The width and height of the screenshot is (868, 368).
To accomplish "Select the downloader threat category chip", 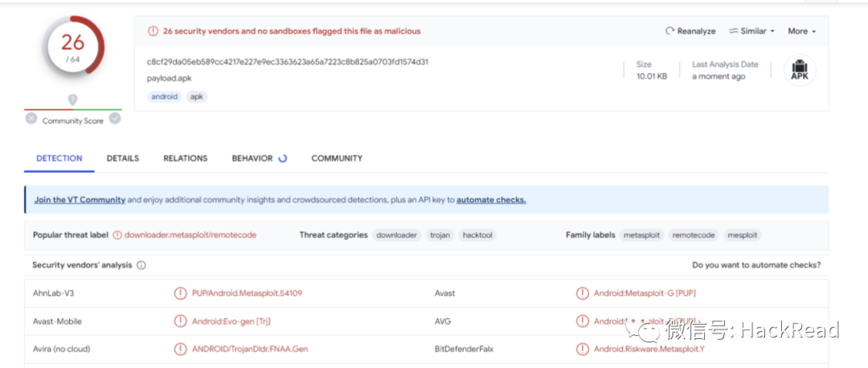I will pos(397,235).
